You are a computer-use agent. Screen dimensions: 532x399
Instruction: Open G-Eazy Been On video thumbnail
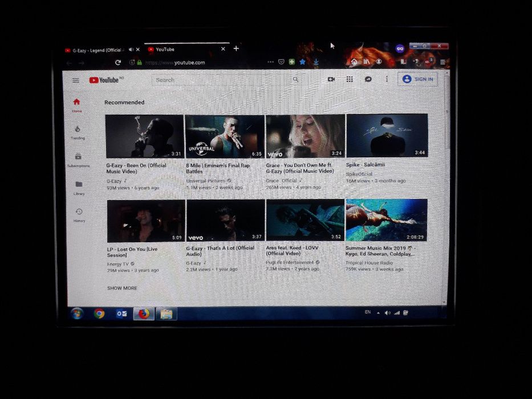pyautogui.click(x=145, y=136)
